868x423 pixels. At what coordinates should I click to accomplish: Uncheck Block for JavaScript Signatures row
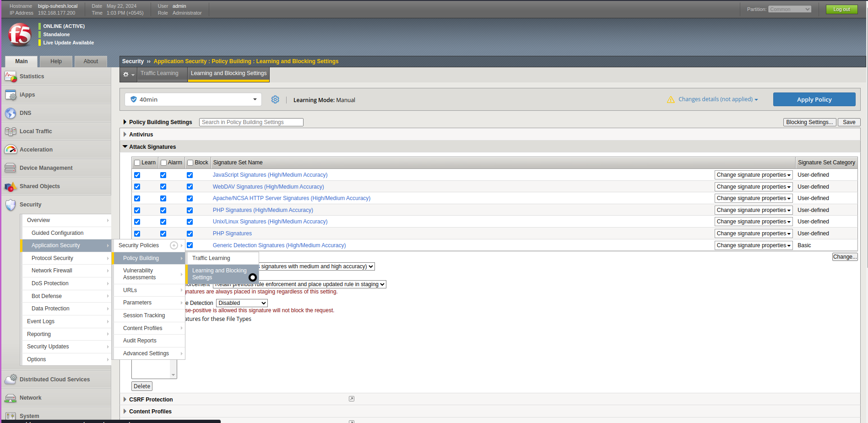coord(190,175)
